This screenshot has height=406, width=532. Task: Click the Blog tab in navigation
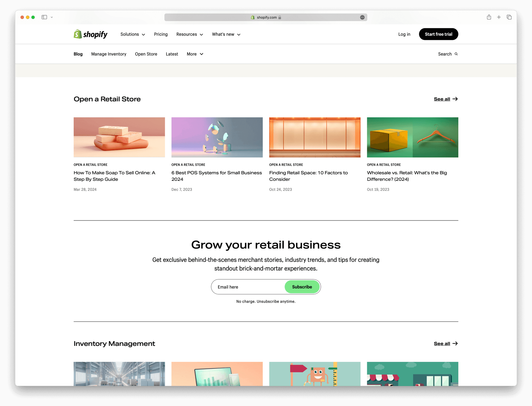pyautogui.click(x=78, y=54)
